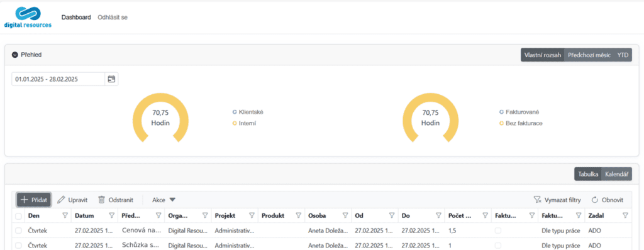Click the Přidat button
This screenshot has width=644, height=250.
pyautogui.click(x=34, y=200)
